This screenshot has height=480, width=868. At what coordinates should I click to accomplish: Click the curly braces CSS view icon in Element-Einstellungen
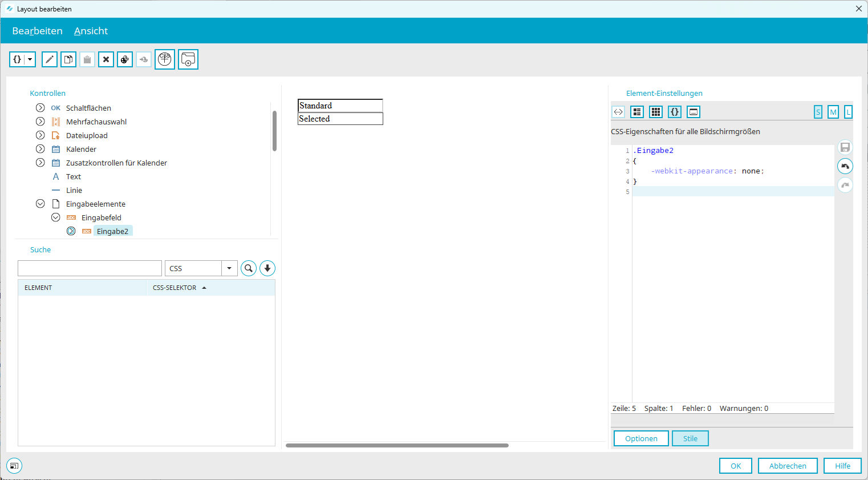[675, 112]
